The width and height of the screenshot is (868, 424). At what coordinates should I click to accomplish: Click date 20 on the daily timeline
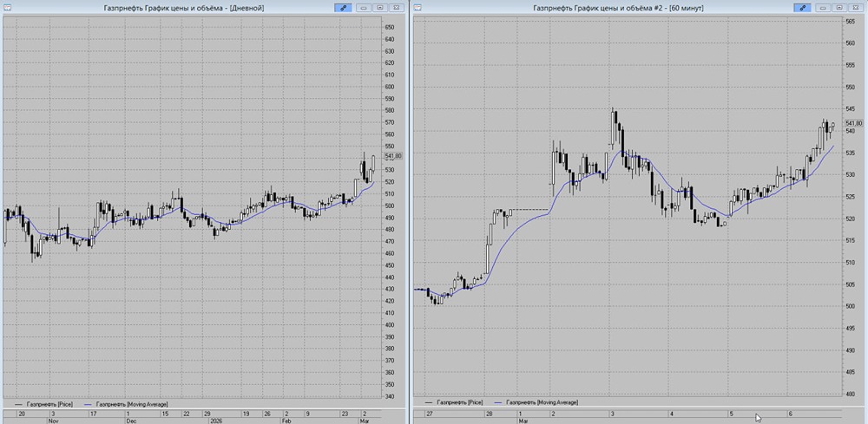coord(23,414)
